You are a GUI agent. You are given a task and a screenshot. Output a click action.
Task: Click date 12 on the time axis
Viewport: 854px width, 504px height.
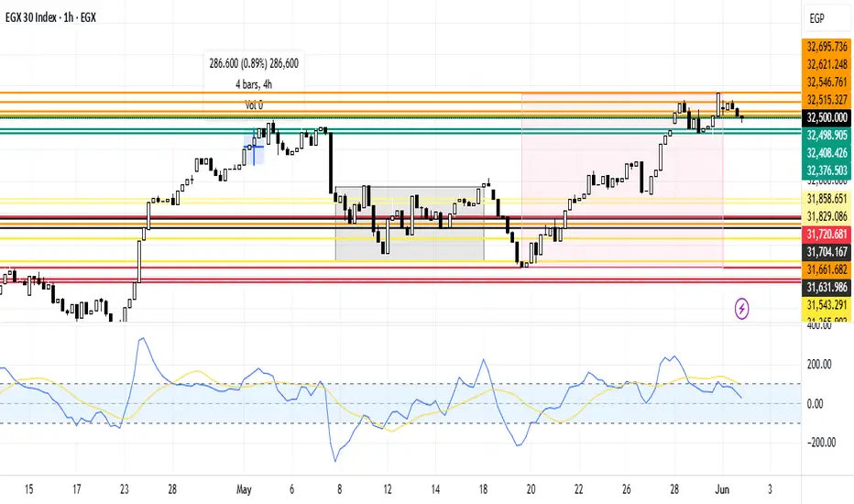point(388,489)
